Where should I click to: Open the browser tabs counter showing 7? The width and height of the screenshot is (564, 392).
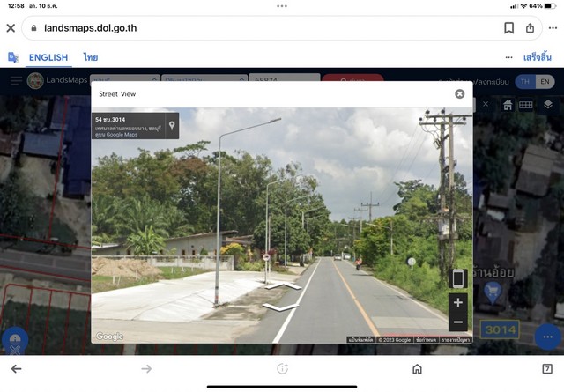pyautogui.click(x=547, y=368)
